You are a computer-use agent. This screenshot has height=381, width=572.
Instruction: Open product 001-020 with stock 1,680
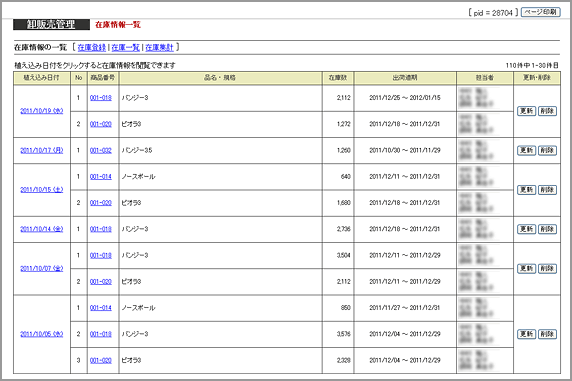[101, 203]
